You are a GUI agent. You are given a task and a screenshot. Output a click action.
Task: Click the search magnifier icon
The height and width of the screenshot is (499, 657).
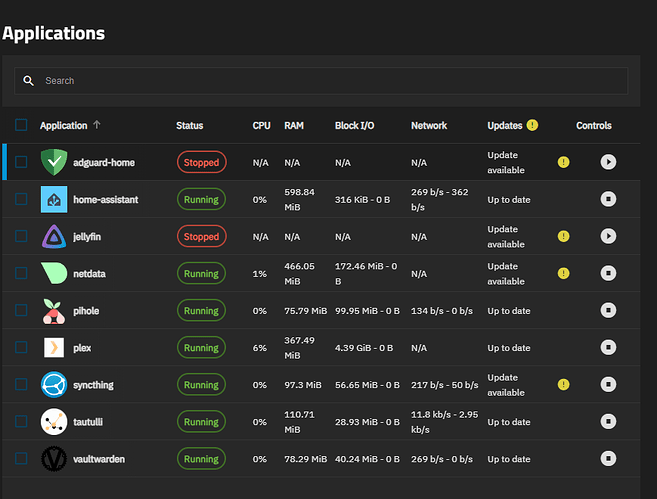coord(28,80)
